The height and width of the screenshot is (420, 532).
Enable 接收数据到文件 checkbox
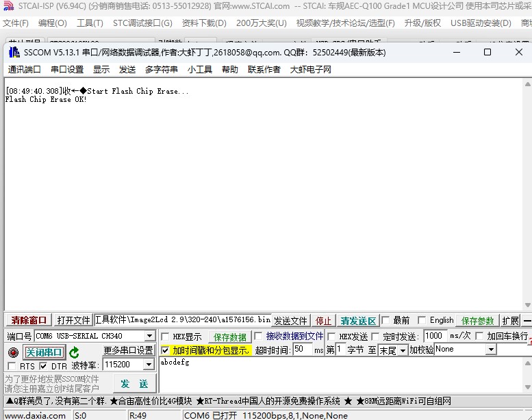click(258, 336)
